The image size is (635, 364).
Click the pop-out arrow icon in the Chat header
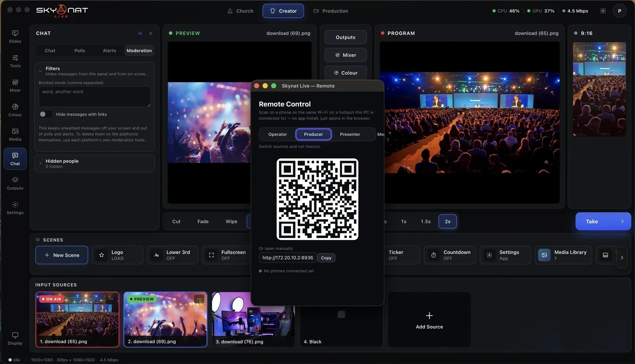pos(140,33)
